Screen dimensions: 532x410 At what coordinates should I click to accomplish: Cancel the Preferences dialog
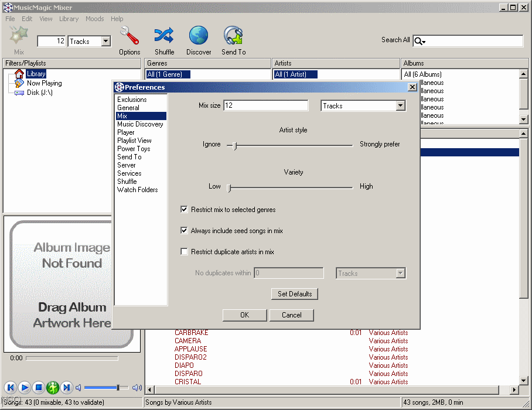pyautogui.click(x=291, y=315)
